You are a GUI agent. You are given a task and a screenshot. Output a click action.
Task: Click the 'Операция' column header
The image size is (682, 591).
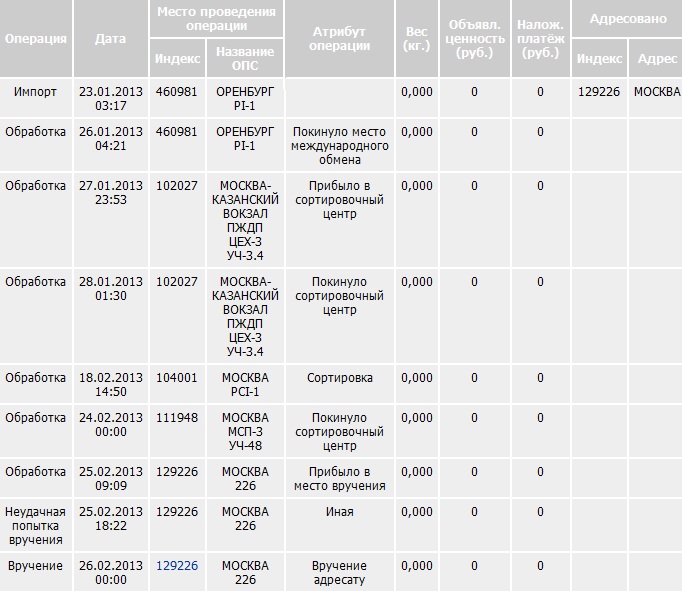pos(36,39)
